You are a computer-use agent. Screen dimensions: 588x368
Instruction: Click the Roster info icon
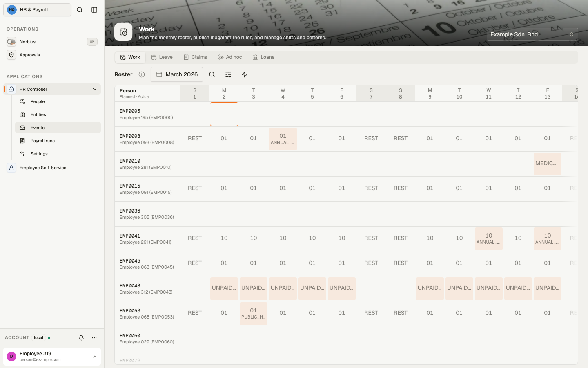tap(142, 74)
